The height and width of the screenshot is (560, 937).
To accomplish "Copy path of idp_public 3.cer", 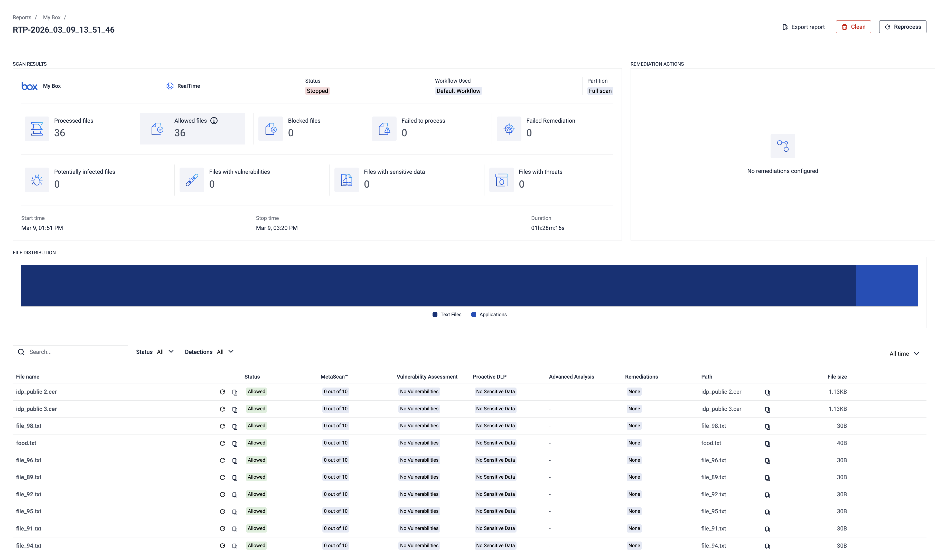I will [x=767, y=409].
